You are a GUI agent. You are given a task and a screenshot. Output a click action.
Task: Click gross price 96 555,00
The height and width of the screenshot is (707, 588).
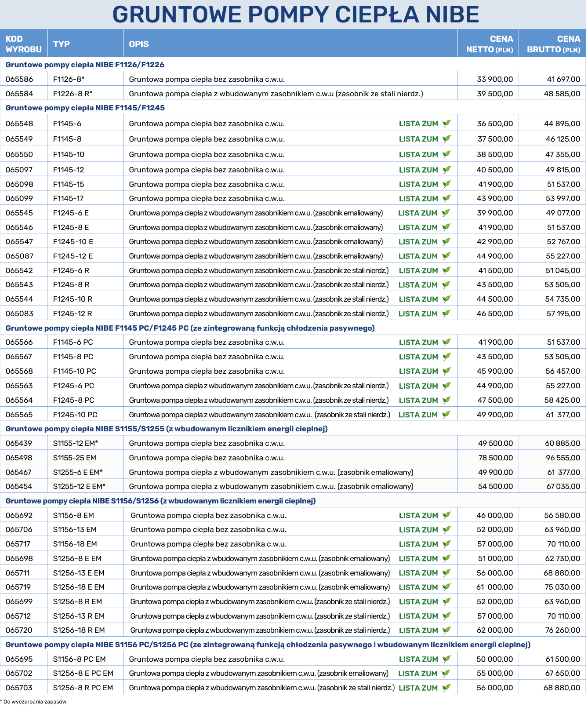point(563,458)
